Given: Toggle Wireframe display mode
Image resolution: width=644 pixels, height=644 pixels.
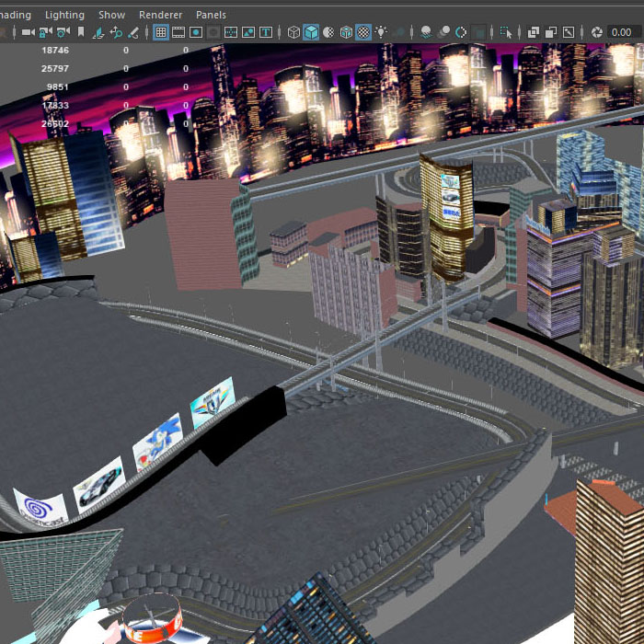Looking at the screenshot, I should coord(293,32).
